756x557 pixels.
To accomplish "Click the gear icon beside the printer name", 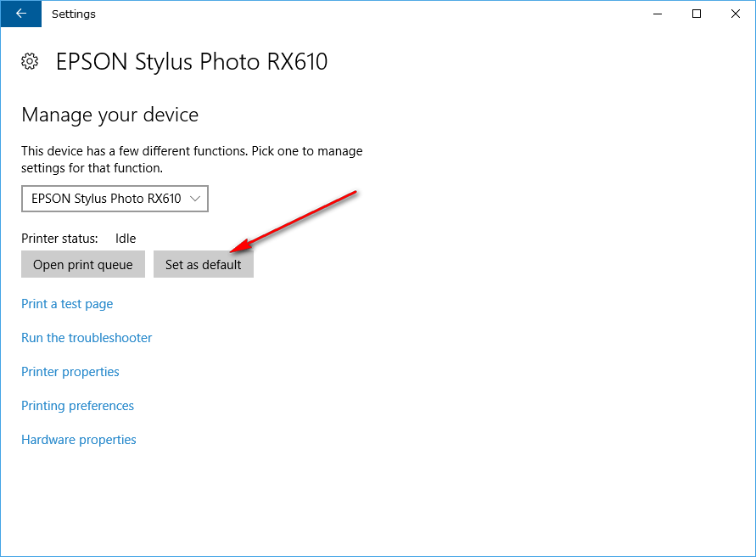I will [x=30, y=61].
